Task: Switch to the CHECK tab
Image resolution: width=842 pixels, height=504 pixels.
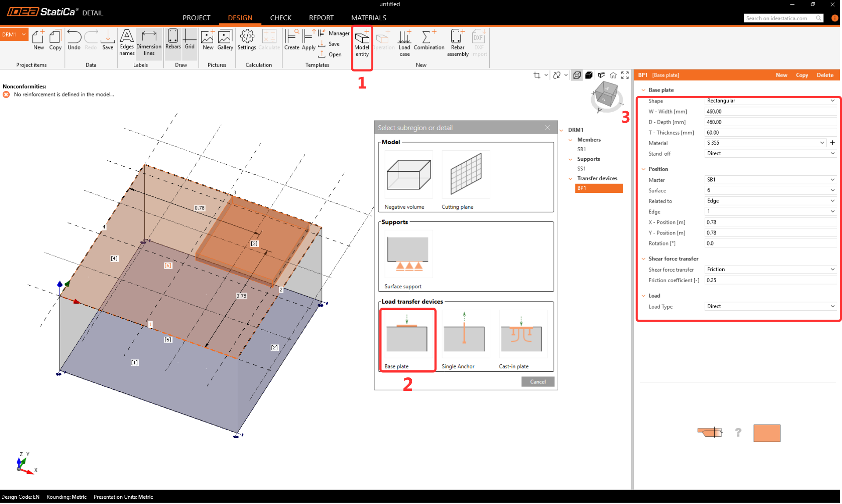Action: tap(281, 18)
